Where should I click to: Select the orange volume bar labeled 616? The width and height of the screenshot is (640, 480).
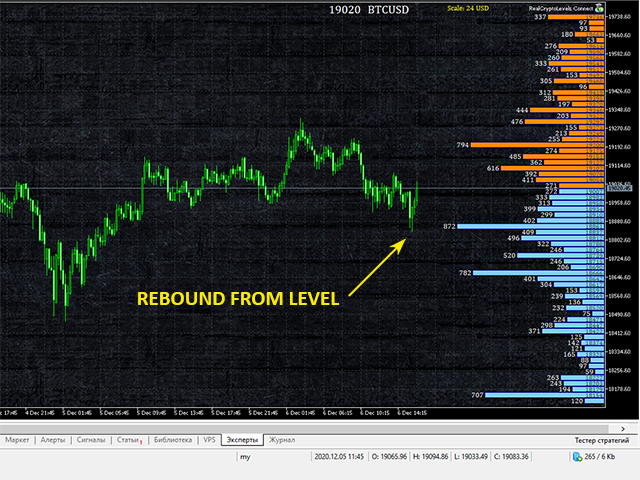click(552, 168)
